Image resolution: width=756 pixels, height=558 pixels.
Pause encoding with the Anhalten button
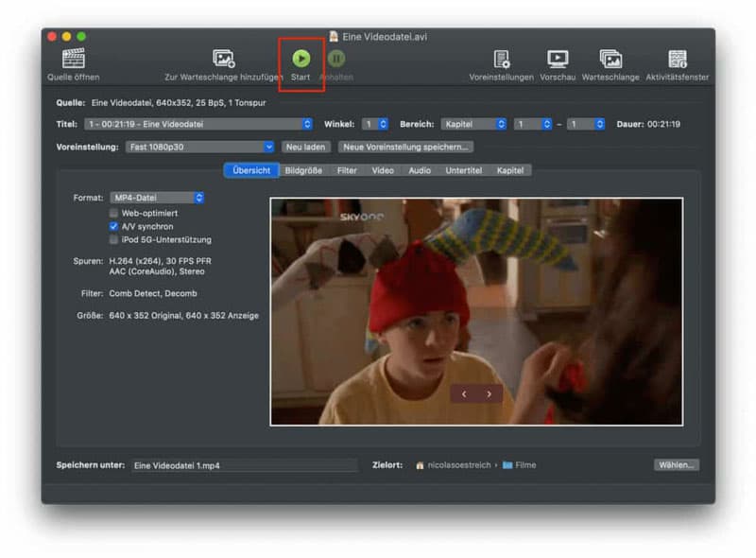[336, 59]
